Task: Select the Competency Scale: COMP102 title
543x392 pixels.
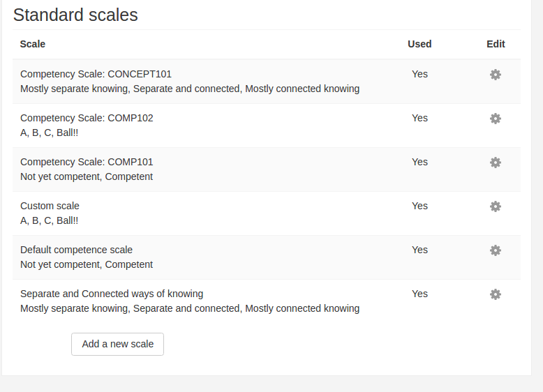Action: (x=87, y=118)
